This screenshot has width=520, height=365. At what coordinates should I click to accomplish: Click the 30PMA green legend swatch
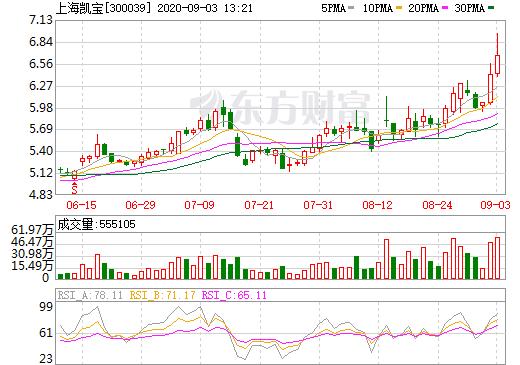point(491,7)
